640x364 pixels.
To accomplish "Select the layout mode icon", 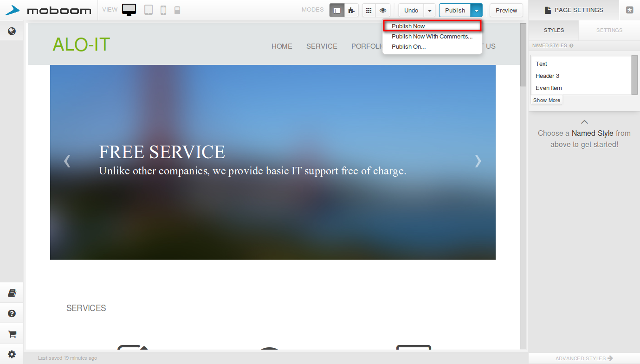I will click(337, 10).
